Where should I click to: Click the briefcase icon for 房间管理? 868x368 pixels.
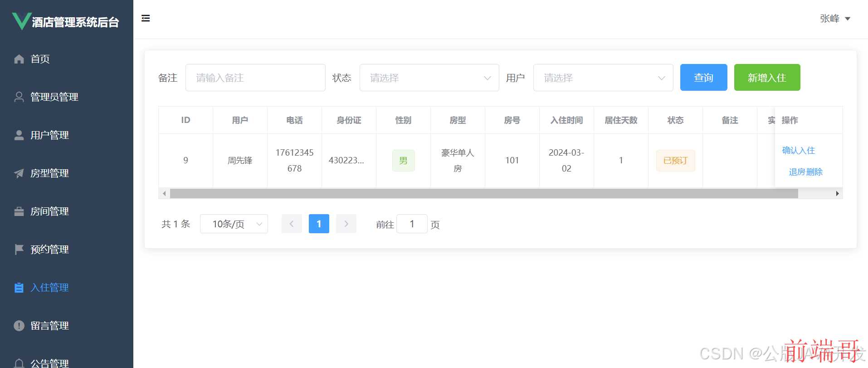tap(19, 211)
